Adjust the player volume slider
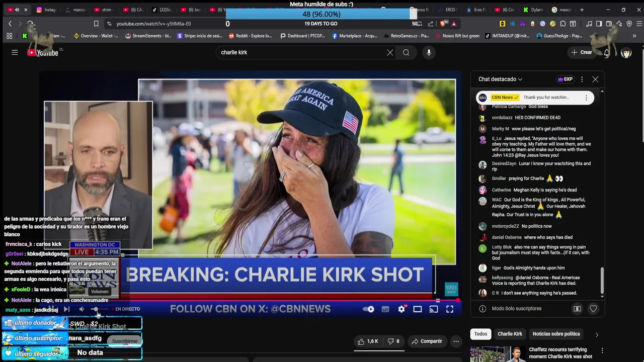Screen dimensions: 644x362 pyautogui.click(x=99, y=309)
